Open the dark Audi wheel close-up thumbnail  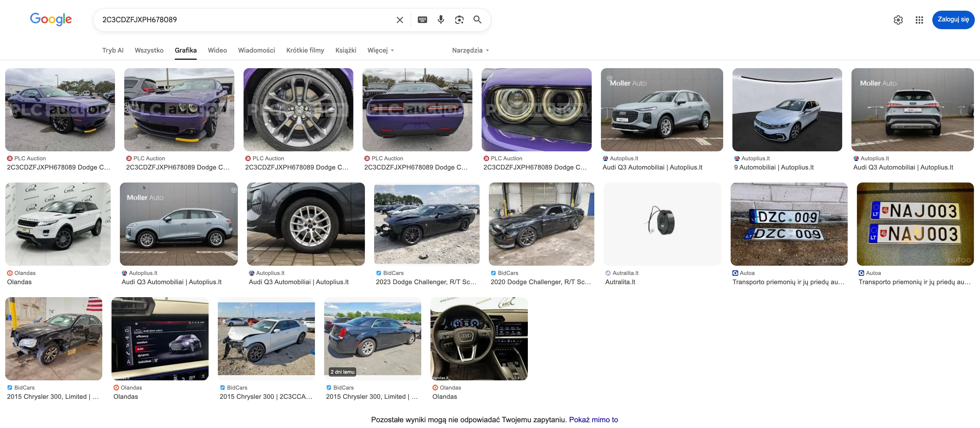(305, 224)
